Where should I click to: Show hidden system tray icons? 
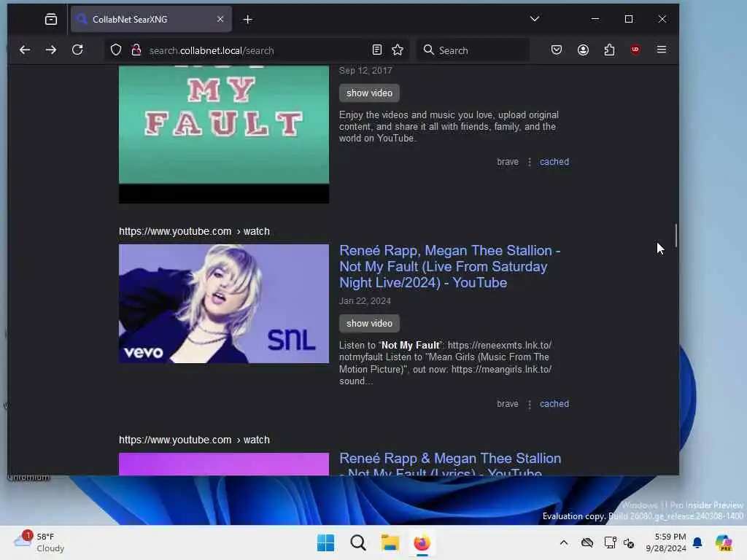pos(564,542)
